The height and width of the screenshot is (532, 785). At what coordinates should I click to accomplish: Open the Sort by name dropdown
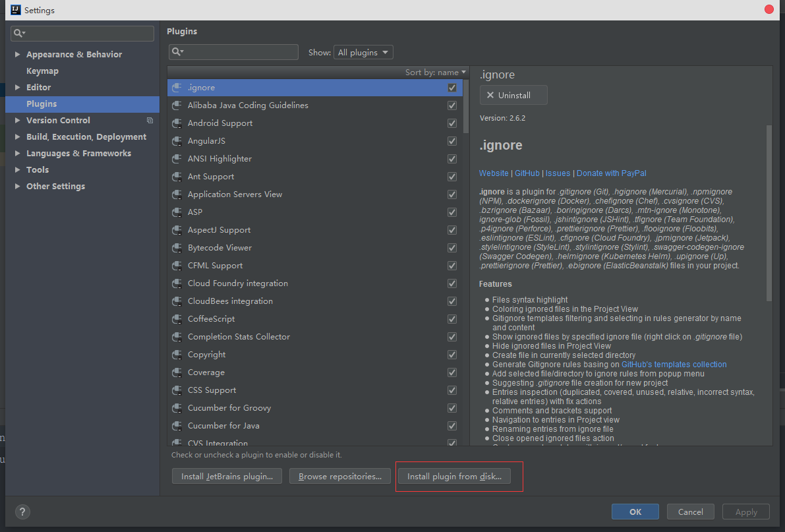click(x=436, y=72)
